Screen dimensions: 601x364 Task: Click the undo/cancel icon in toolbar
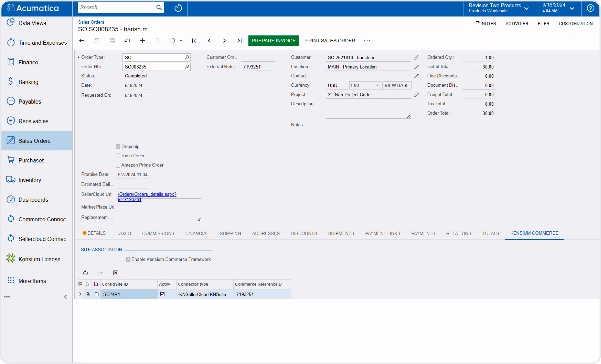coord(127,41)
